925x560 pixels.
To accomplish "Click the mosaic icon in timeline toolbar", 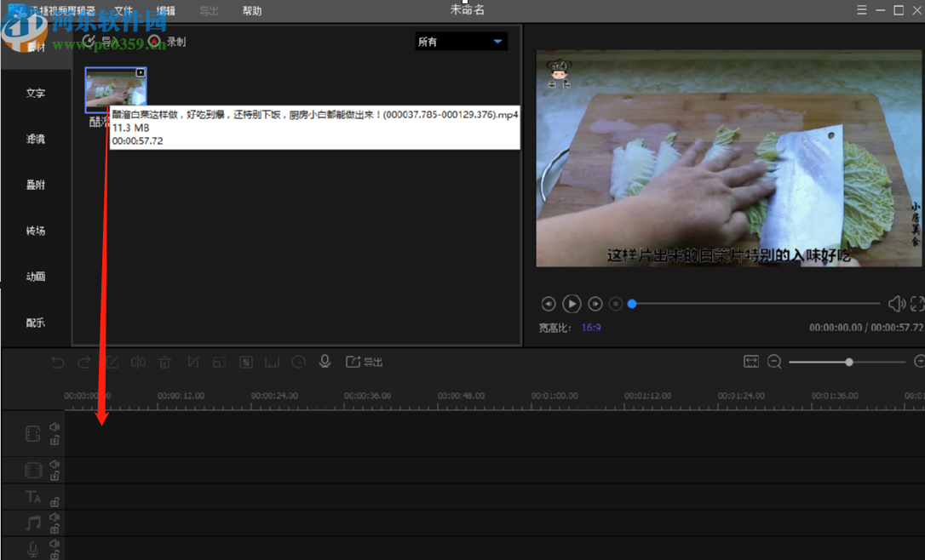I will [246, 362].
